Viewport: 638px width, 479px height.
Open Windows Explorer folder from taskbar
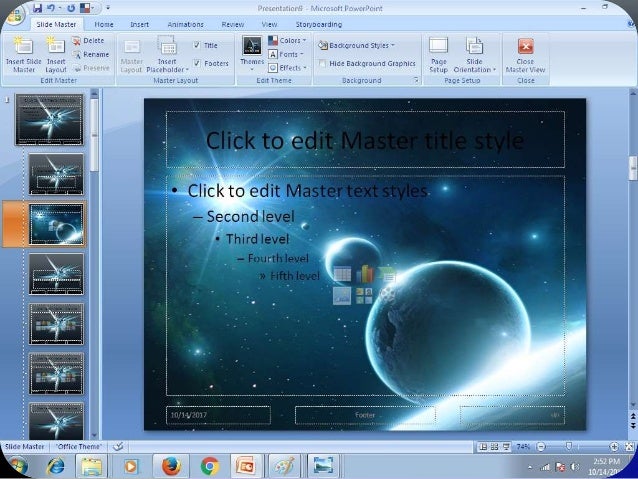[92, 466]
